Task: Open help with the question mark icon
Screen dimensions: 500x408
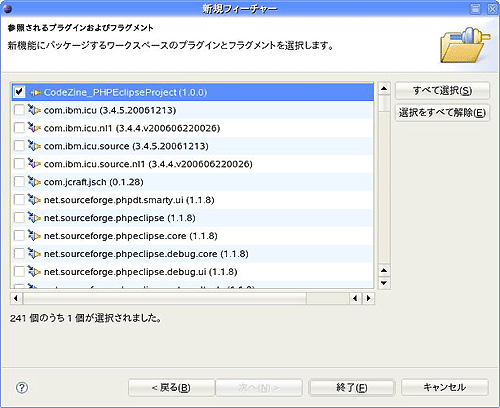Action: tap(22, 388)
